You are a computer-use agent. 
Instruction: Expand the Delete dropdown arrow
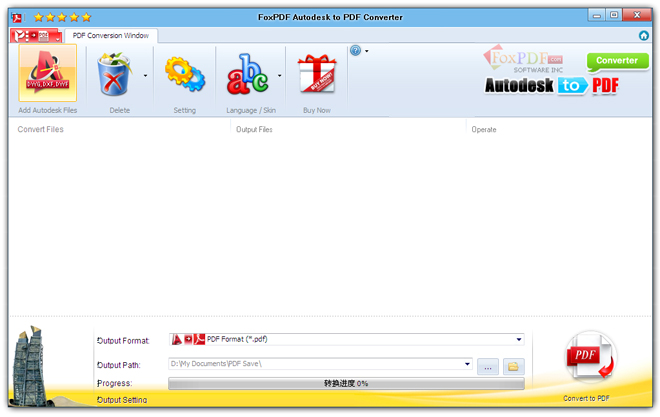click(x=146, y=76)
